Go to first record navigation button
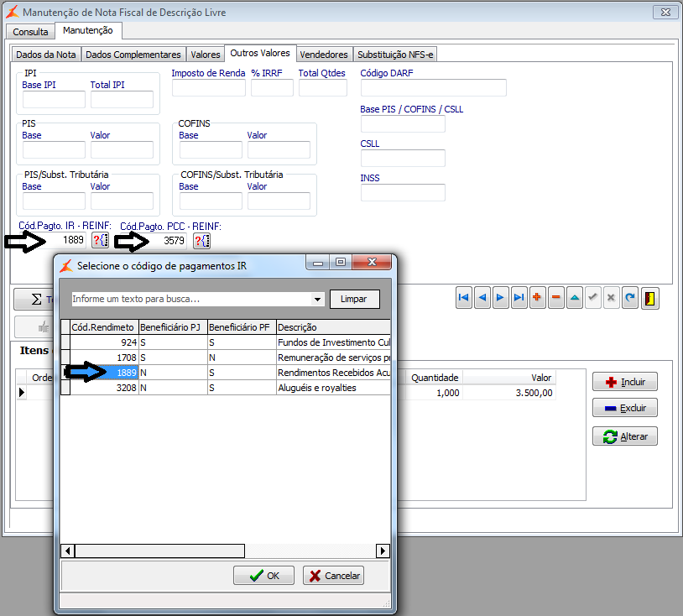Image resolution: width=683 pixels, height=616 pixels. [x=463, y=298]
